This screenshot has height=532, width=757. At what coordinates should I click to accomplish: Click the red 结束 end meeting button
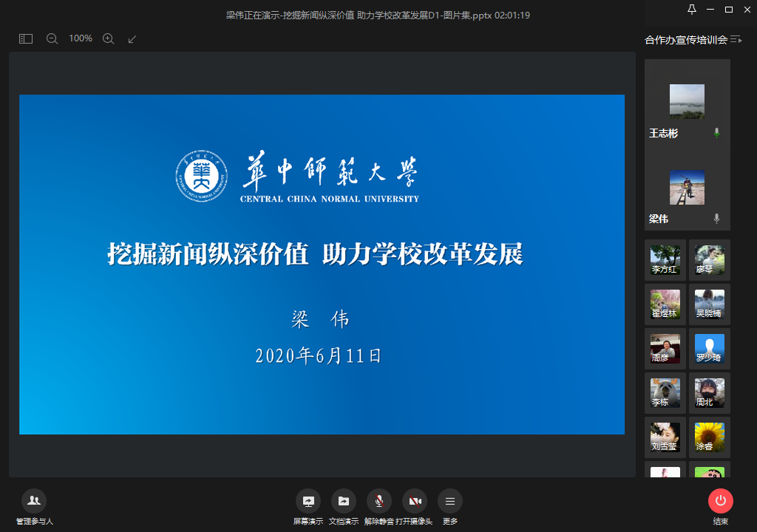[x=720, y=501]
